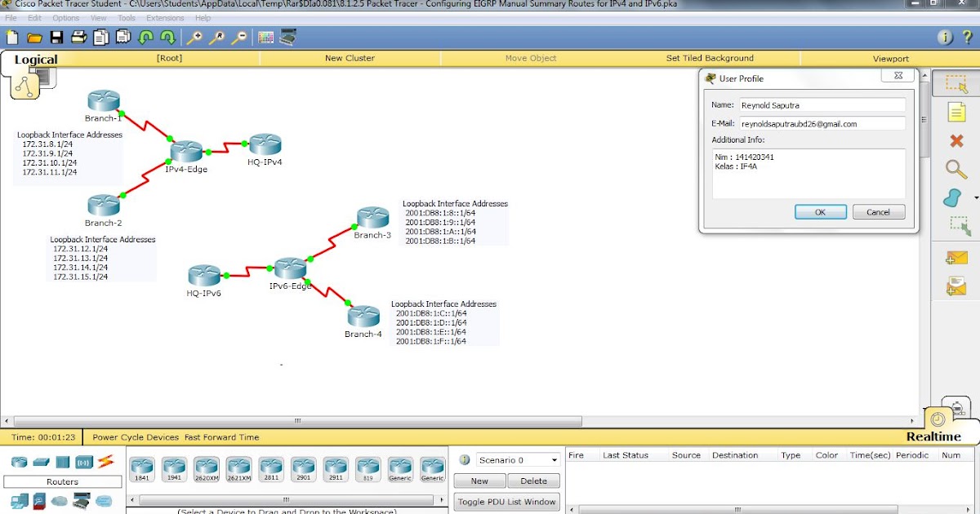980x514 pixels.
Task: Expand the shape tool options arrow
Action: (974, 197)
